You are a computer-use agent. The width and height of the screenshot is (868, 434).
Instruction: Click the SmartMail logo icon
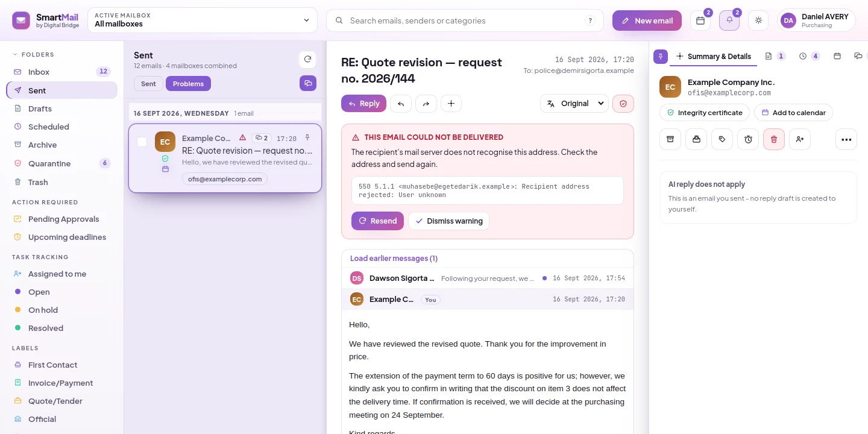click(21, 20)
